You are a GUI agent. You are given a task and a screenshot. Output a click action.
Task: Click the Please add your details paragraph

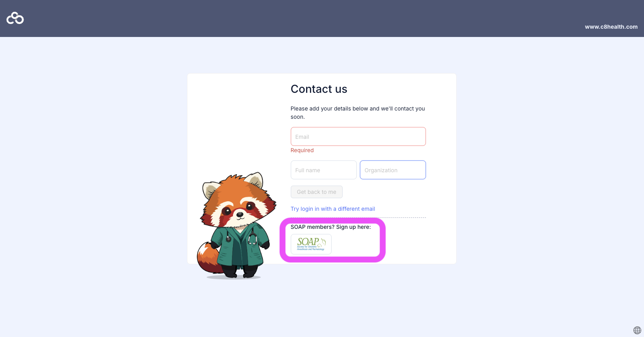[358, 112]
